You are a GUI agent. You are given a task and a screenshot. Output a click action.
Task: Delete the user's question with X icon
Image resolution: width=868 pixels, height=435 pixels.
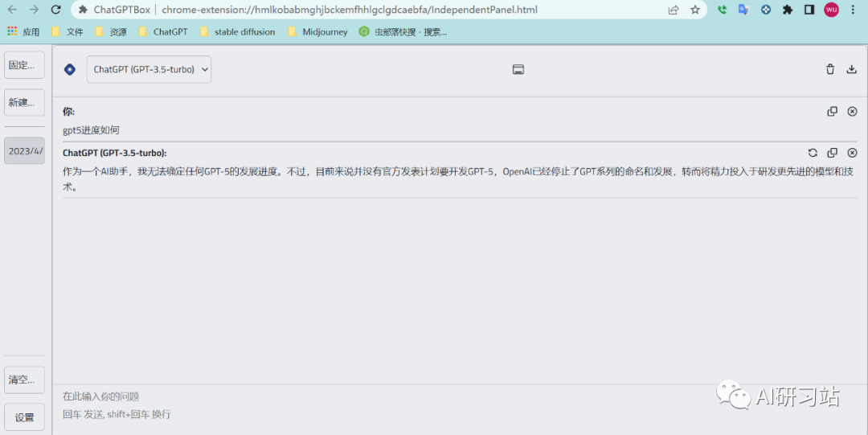pos(853,112)
